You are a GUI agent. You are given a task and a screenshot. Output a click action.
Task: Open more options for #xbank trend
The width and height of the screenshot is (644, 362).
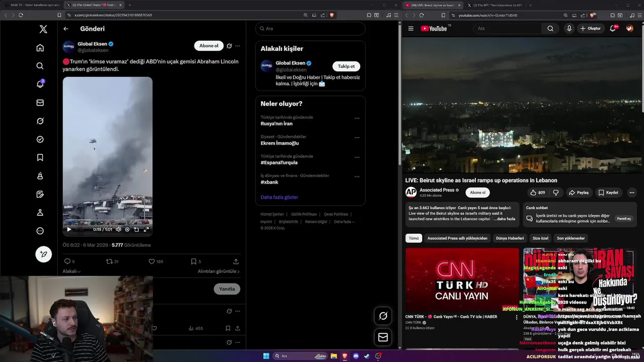[x=357, y=176]
